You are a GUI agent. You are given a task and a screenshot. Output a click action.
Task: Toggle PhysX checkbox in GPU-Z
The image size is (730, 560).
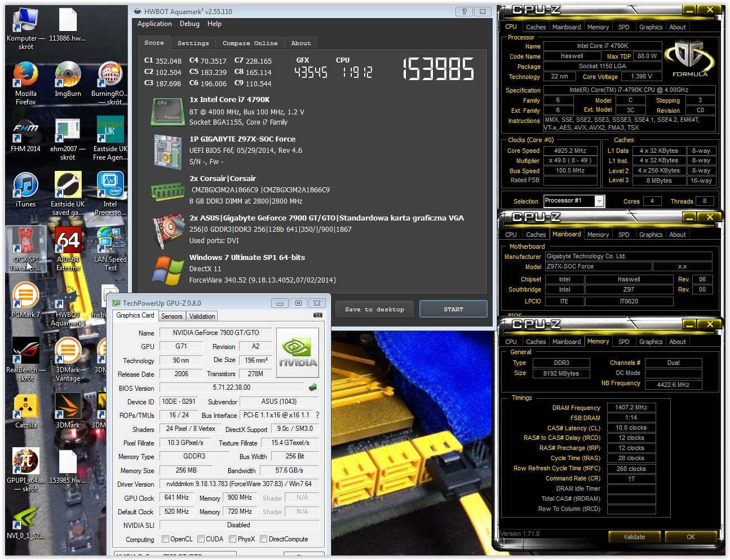[232, 539]
